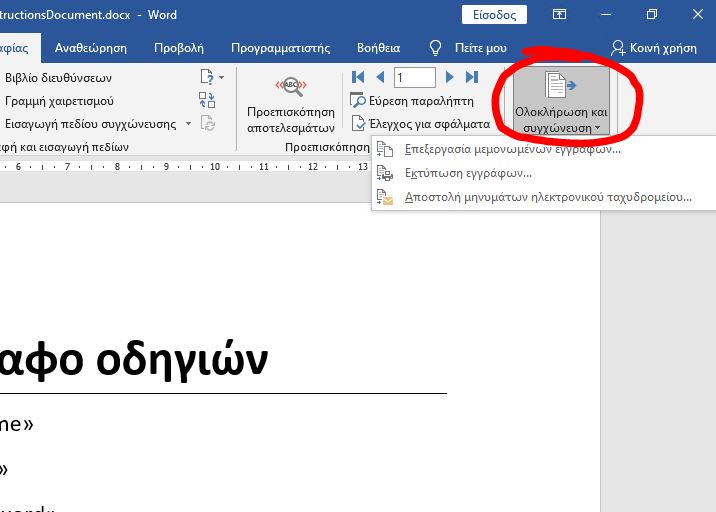The image size is (716, 512).
Task: Open the Rules icon dropdown
Action: [212, 77]
